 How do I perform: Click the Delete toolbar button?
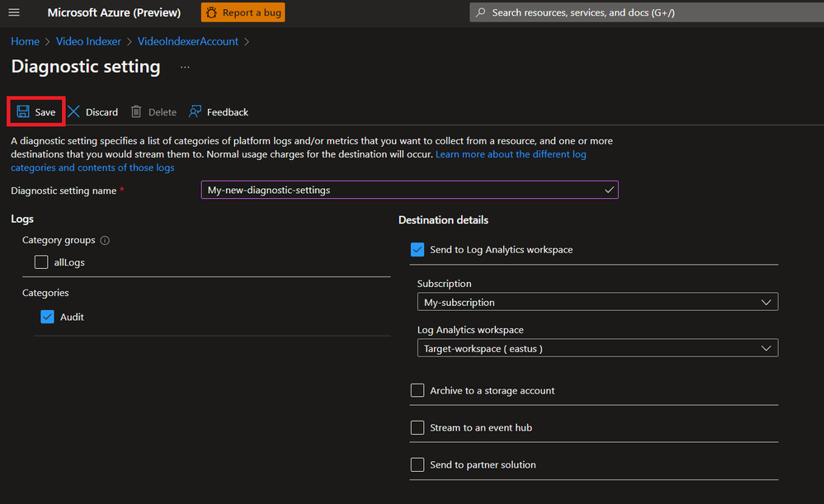tap(153, 111)
